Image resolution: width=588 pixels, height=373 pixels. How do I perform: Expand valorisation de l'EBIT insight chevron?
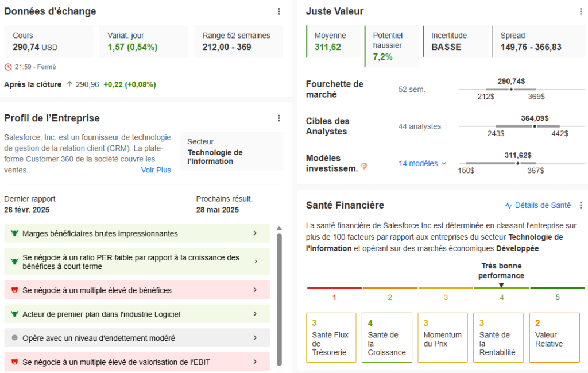(255, 362)
